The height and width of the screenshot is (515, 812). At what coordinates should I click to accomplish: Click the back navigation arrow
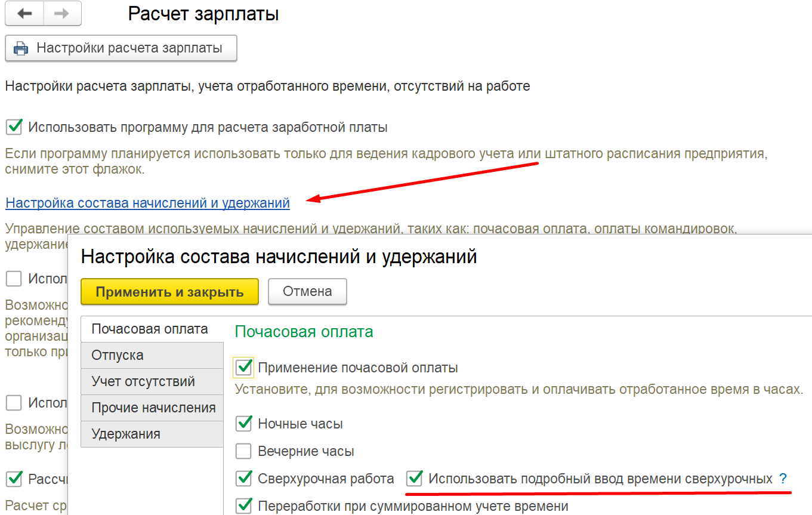tap(24, 14)
